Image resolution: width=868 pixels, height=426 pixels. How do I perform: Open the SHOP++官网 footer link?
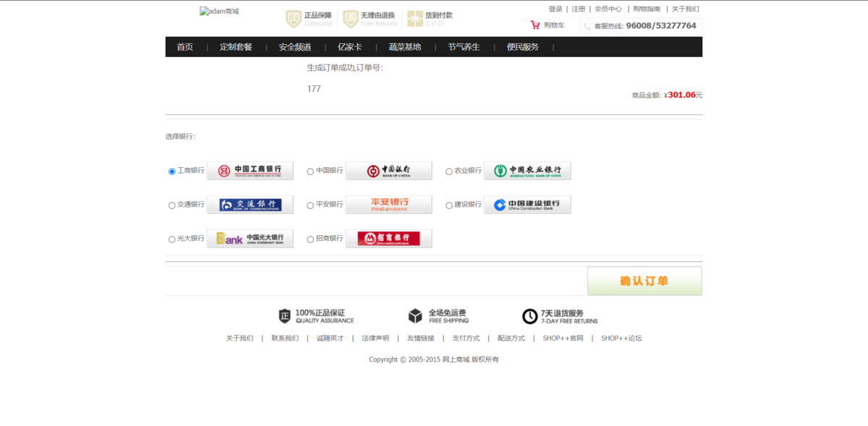(x=563, y=338)
